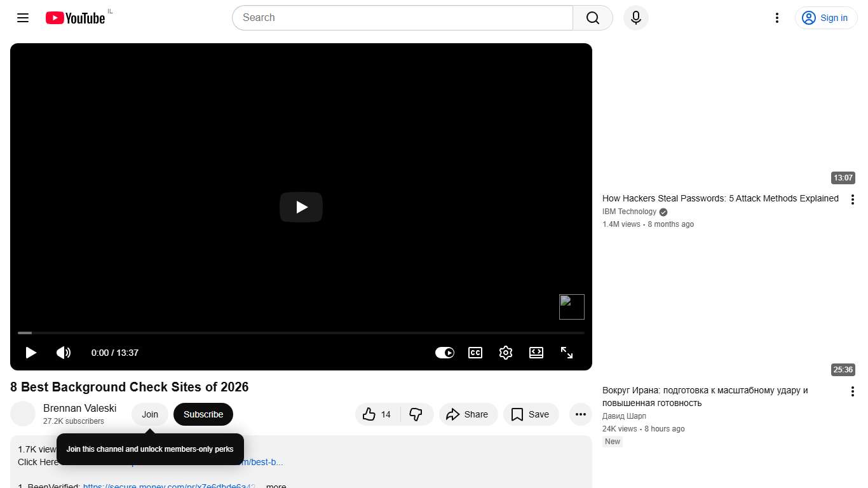Open the video settings gear
868x488 pixels.
(506, 353)
